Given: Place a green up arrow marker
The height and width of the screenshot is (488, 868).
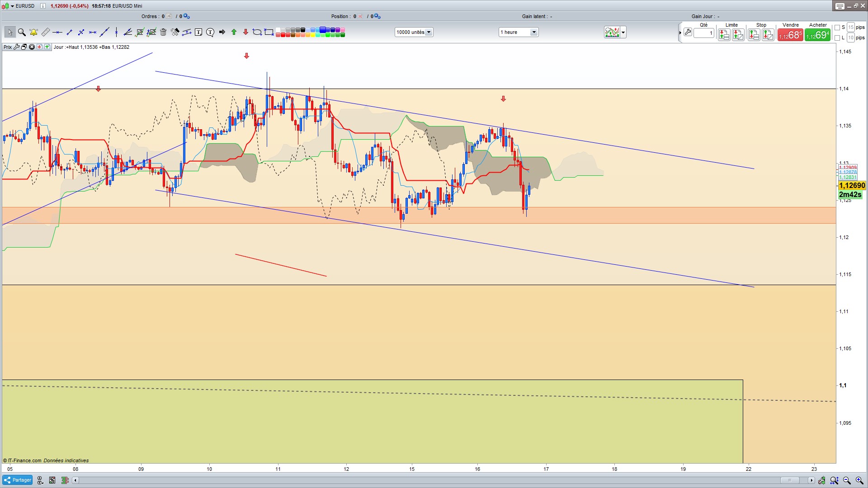Looking at the screenshot, I should (234, 32).
